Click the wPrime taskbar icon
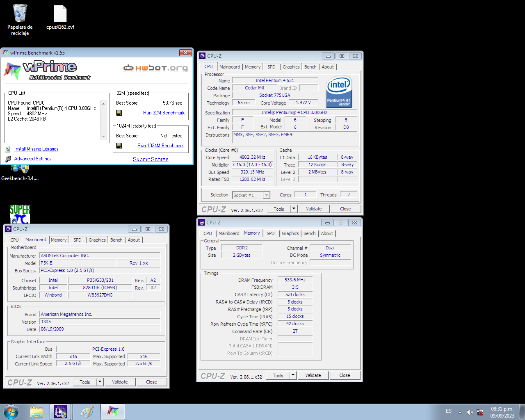525x420 pixels. (x=112, y=412)
